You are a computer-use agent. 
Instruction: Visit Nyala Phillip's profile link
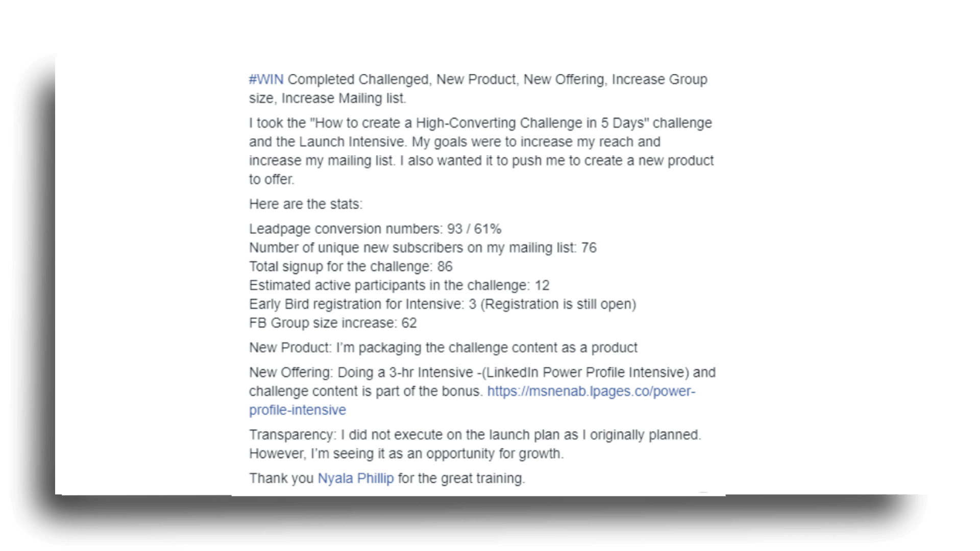tap(356, 479)
